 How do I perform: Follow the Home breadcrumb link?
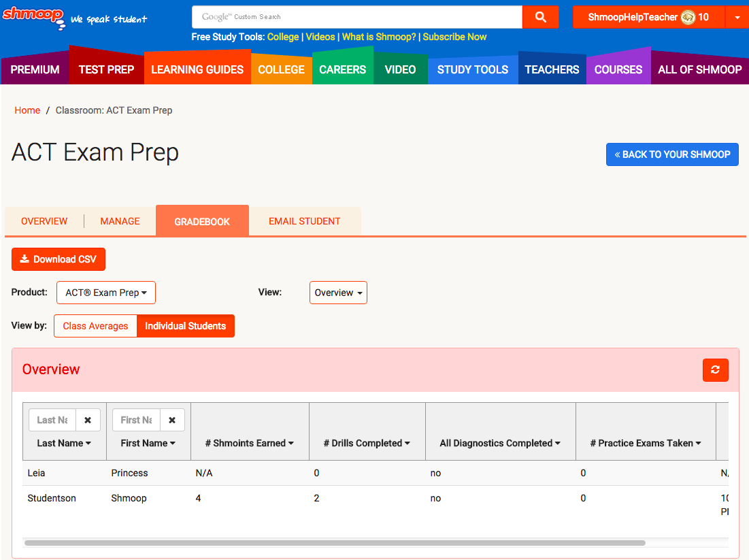coord(27,110)
